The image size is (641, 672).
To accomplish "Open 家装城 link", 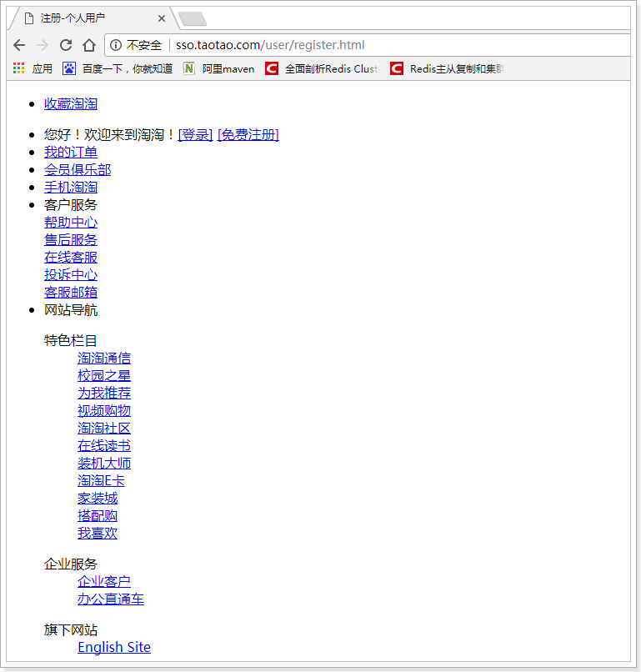I will pyautogui.click(x=98, y=499).
